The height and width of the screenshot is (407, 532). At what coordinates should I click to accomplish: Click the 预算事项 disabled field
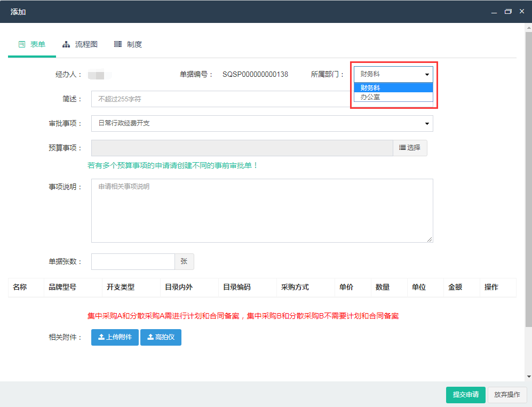(242, 148)
